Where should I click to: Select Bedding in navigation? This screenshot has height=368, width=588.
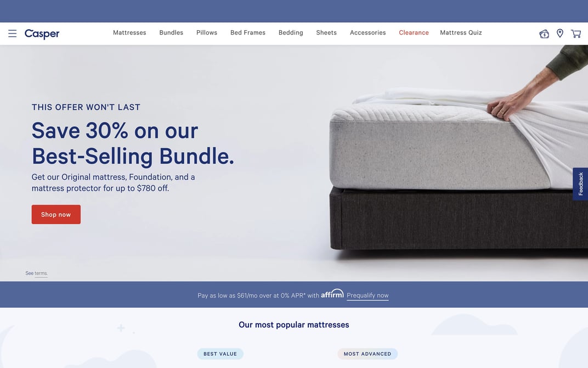[x=291, y=32]
